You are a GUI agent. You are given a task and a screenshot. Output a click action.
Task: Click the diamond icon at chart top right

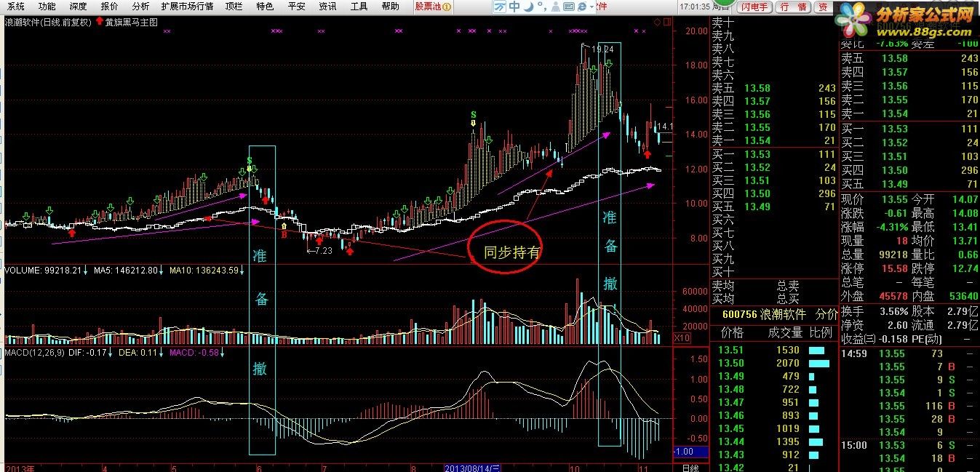coord(656,22)
